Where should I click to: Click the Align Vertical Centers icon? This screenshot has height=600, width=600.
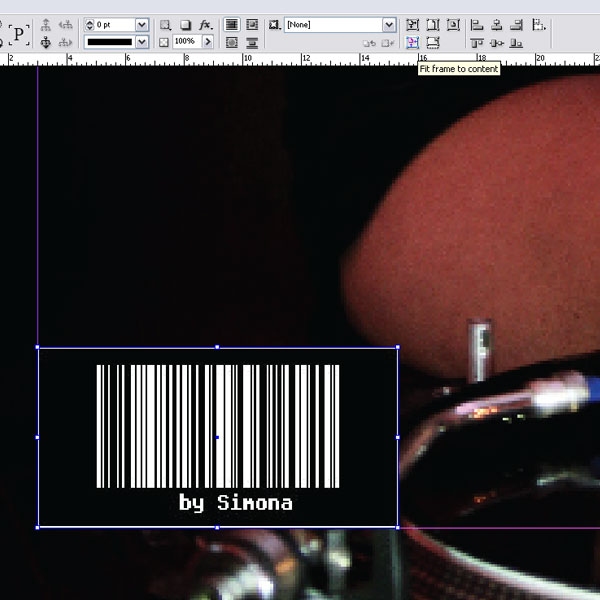(497, 43)
